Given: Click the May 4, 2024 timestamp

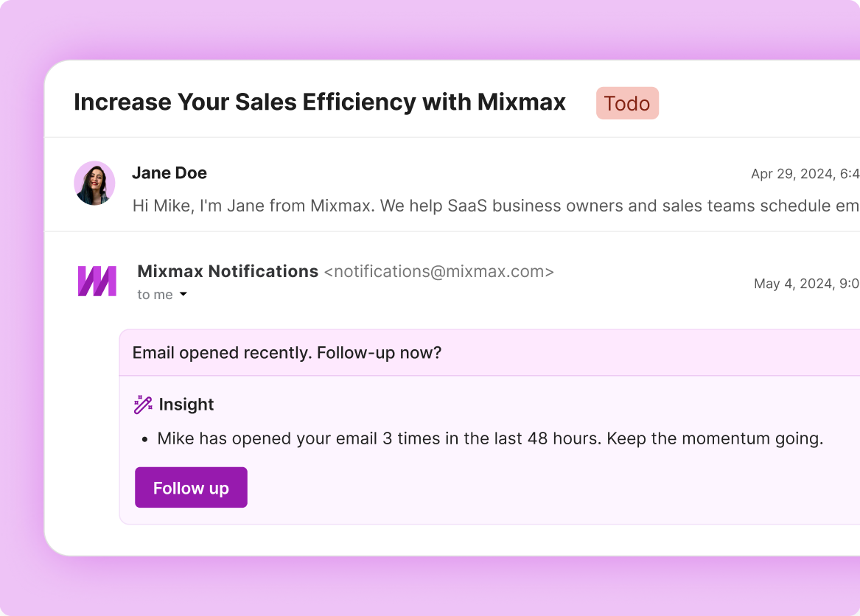Looking at the screenshot, I should click(806, 284).
